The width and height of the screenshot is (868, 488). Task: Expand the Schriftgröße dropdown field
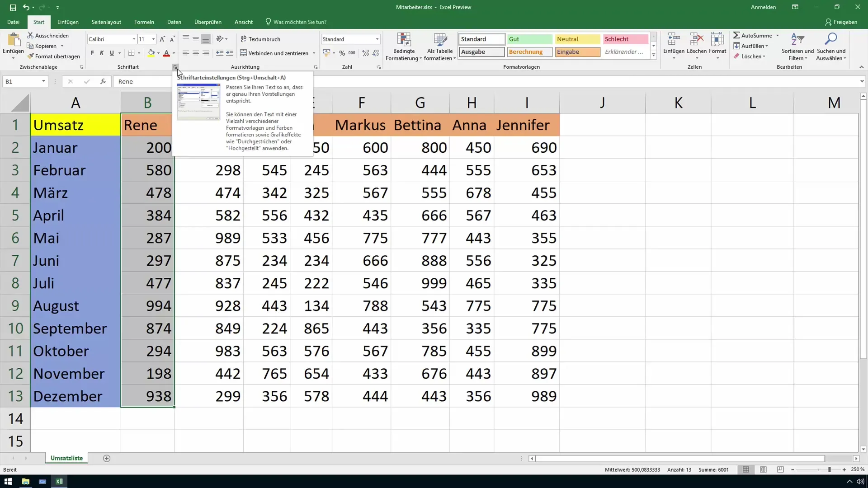coord(153,39)
